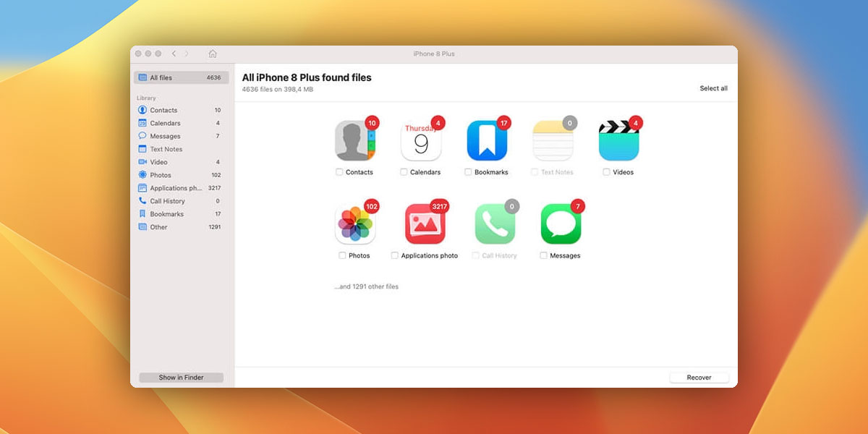The height and width of the screenshot is (434, 868).
Task: Click 'Applications ph...' sidebar label
Action: (176, 188)
